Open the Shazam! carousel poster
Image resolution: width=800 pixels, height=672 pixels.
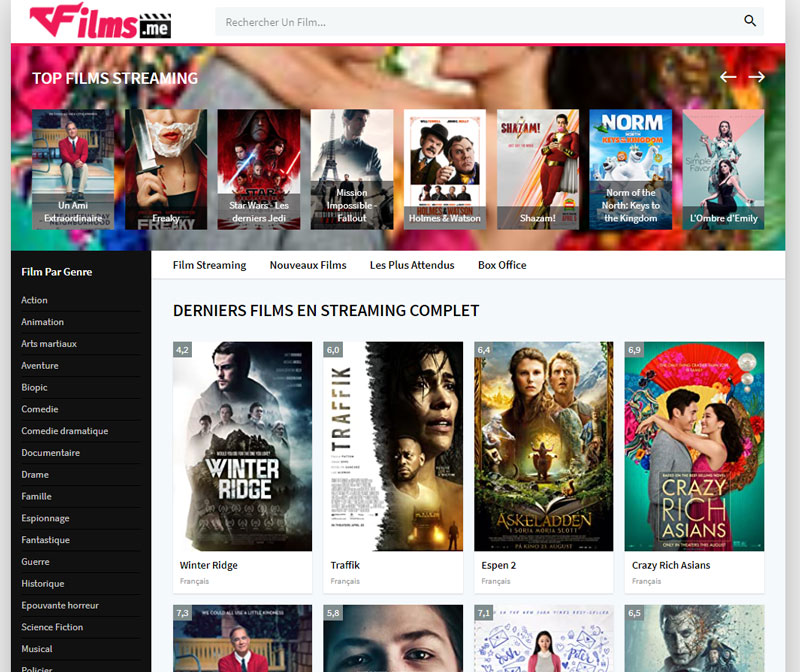click(538, 169)
